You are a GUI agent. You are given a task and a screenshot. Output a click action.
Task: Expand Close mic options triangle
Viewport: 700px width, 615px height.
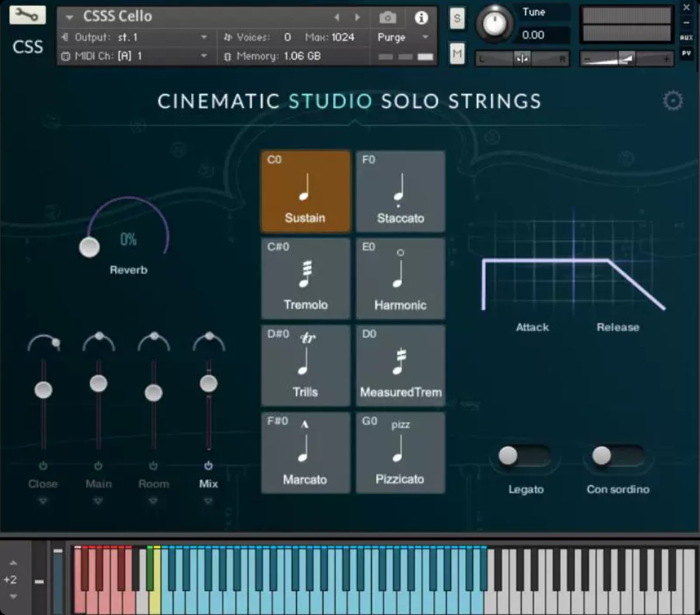pyautogui.click(x=43, y=501)
